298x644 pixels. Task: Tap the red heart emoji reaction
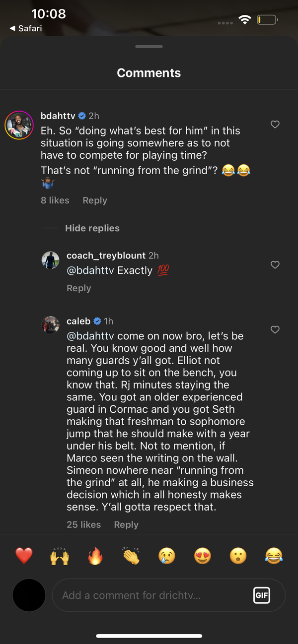[x=24, y=556]
